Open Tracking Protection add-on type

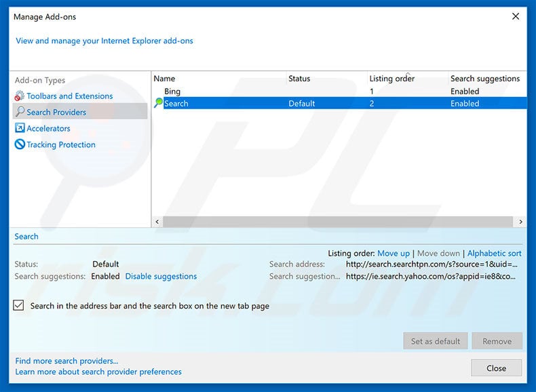[x=61, y=144]
